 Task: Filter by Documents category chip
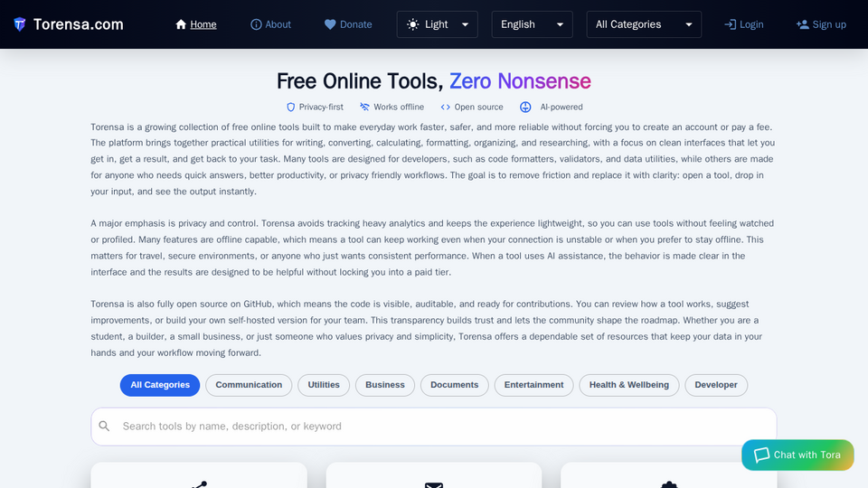pyautogui.click(x=455, y=385)
